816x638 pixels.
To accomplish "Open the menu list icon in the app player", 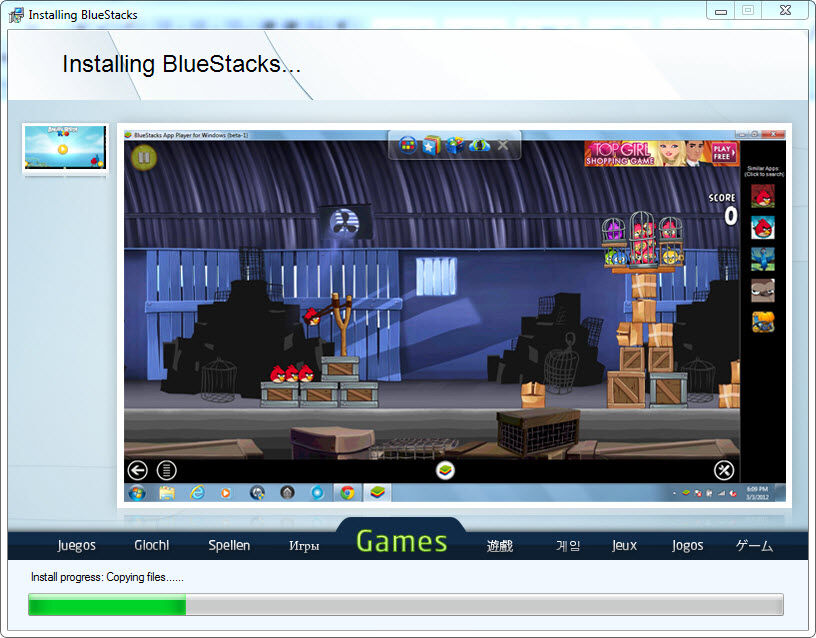I will click(167, 470).
